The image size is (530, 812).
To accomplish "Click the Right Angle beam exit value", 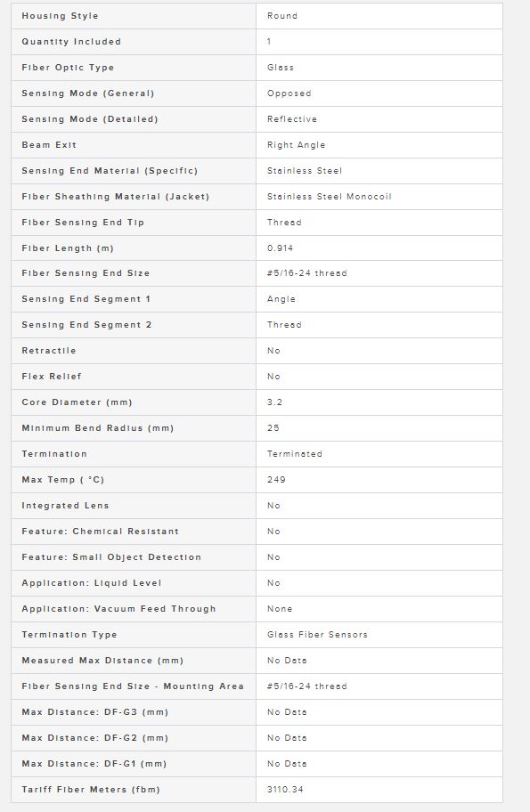I will click(296, 145).
